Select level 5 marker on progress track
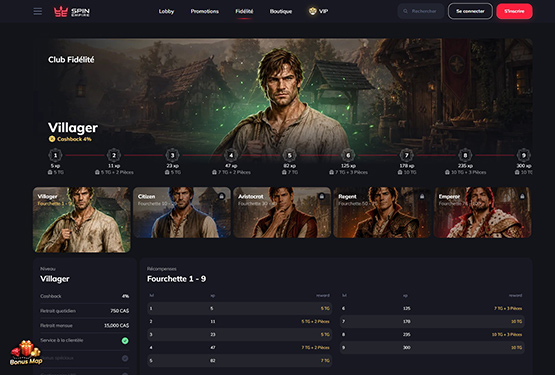The height and width of the screenshot is (375, 555). click(290, 155)
